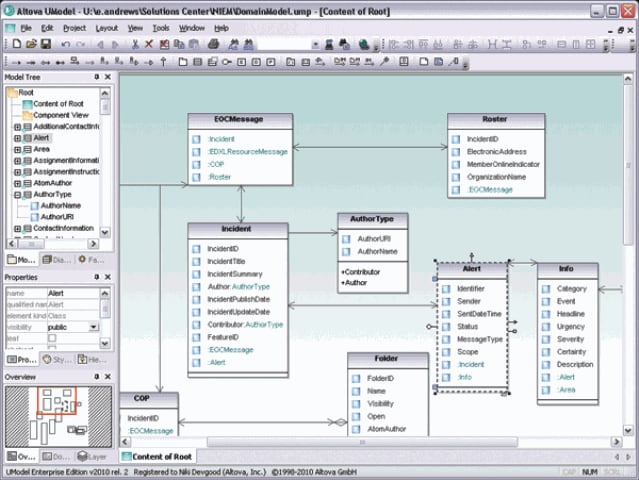
Task: Click the name field value Alert
Action: pos(73,293)
